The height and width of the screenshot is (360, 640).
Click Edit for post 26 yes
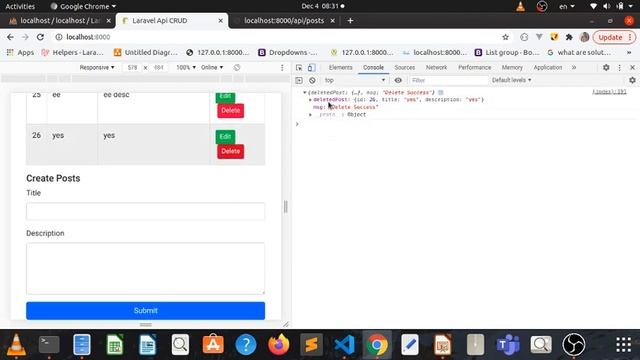(225, 136)
